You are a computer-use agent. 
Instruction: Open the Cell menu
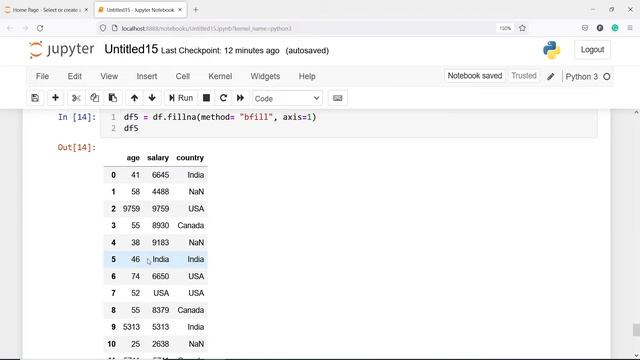coord(182,76)
